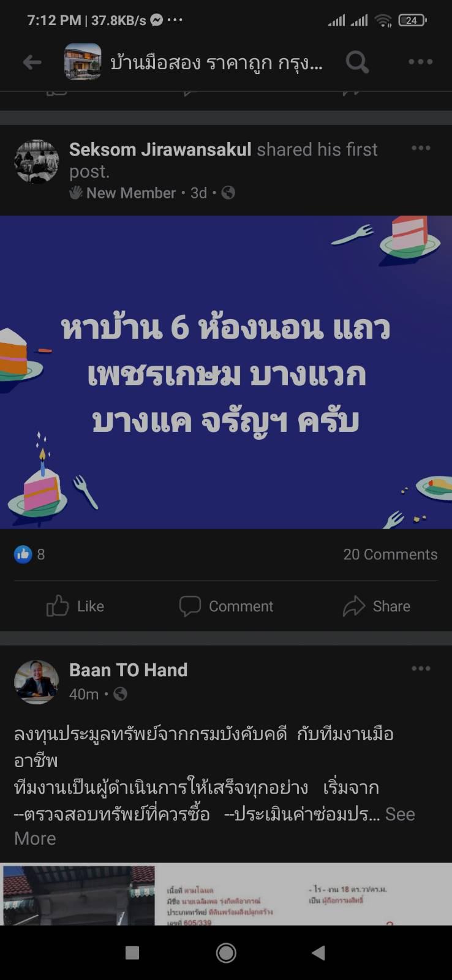
Task: Tap the back arrow in header
Action: 32,62
